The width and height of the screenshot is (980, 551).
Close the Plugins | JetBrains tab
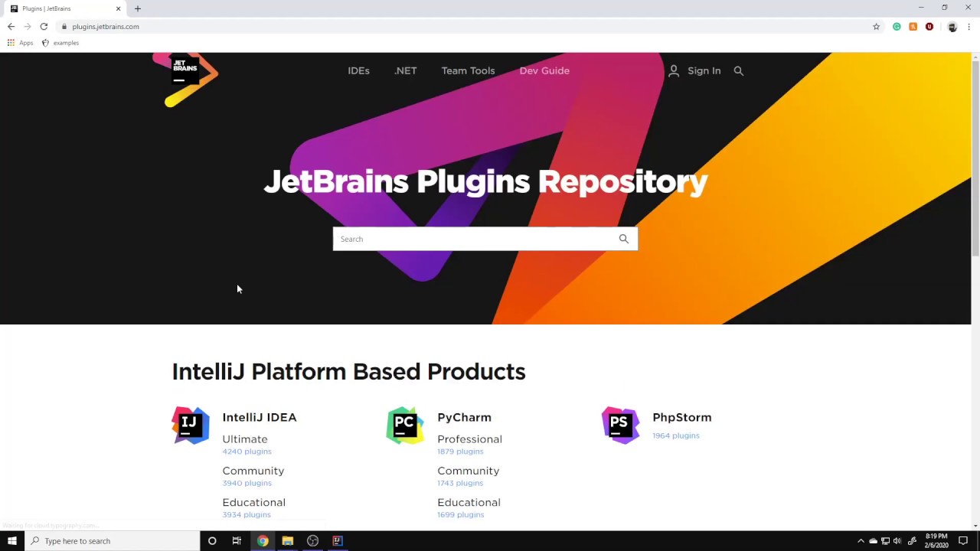point(118,8)
